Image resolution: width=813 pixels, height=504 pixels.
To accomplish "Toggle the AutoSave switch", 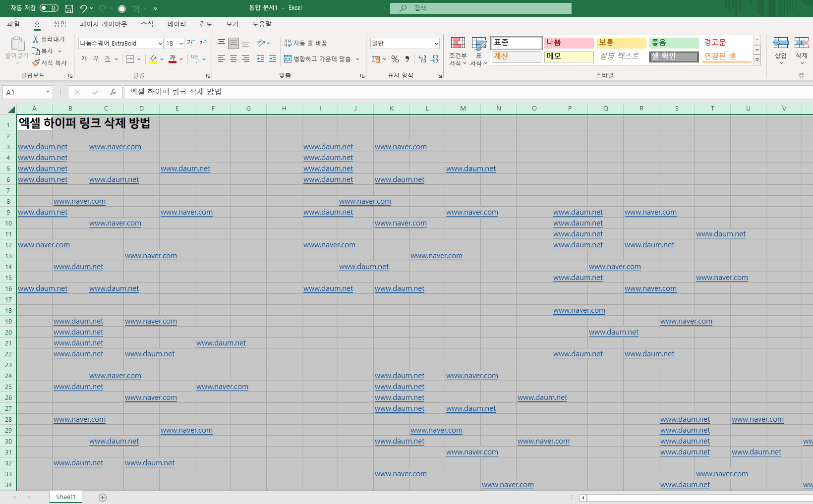I will click(49, 8).
